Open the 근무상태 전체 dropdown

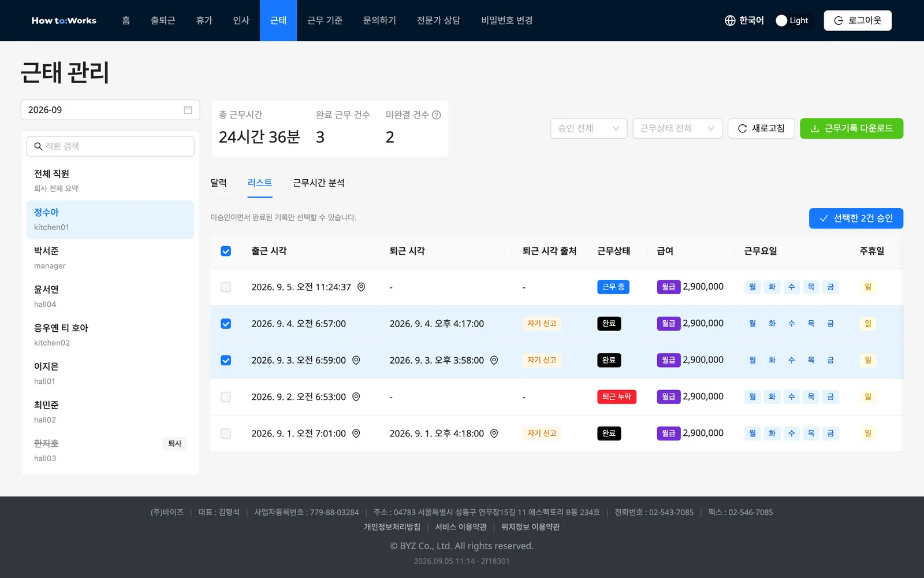point(677,128)
